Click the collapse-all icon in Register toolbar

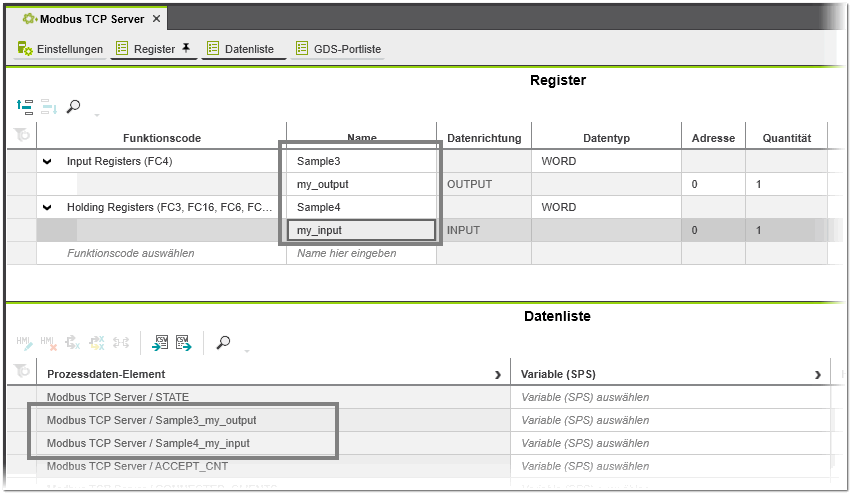pyautogui.click(x=26, y=106)
